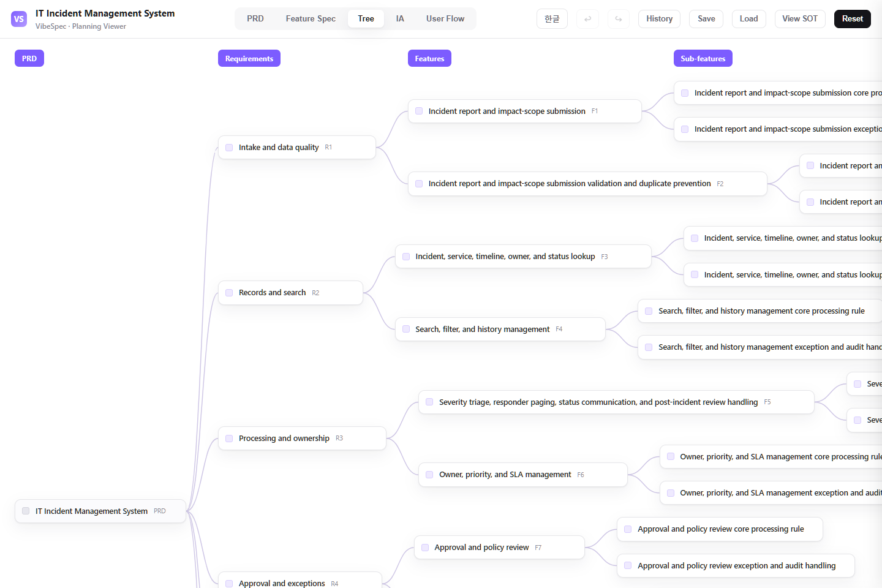Click the PRD column header badge

(29, 59)
